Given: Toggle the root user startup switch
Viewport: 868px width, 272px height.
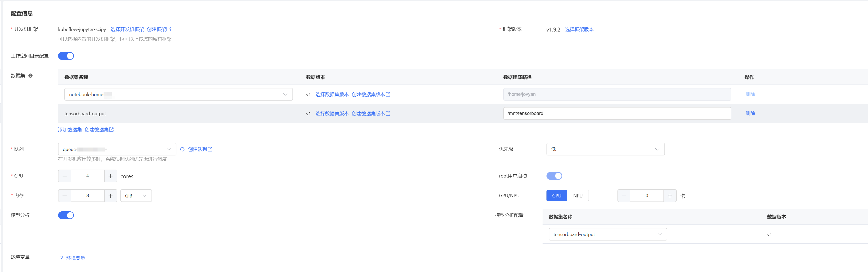Looking at the screenshot, I should (x=554, y=176).
